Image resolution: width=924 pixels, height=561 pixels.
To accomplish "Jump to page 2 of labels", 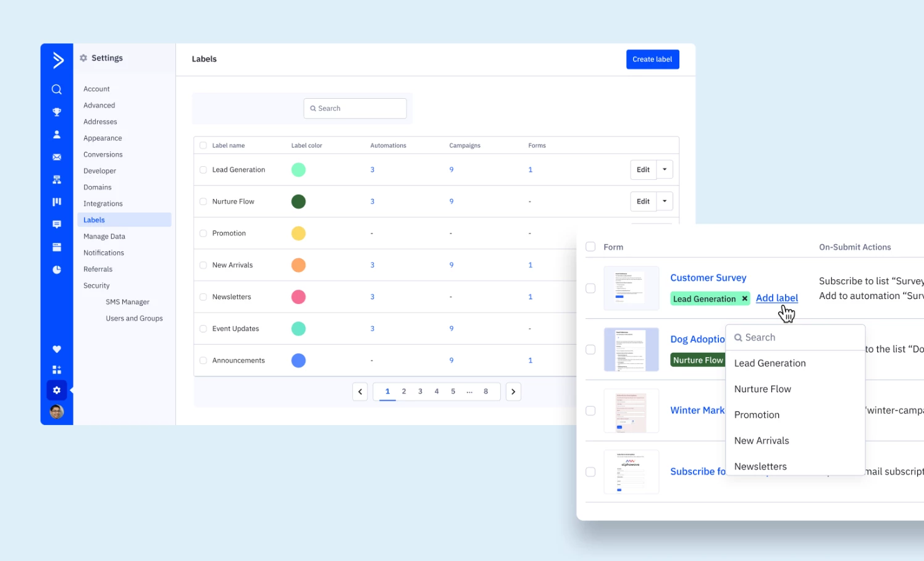I will [404, 392].
